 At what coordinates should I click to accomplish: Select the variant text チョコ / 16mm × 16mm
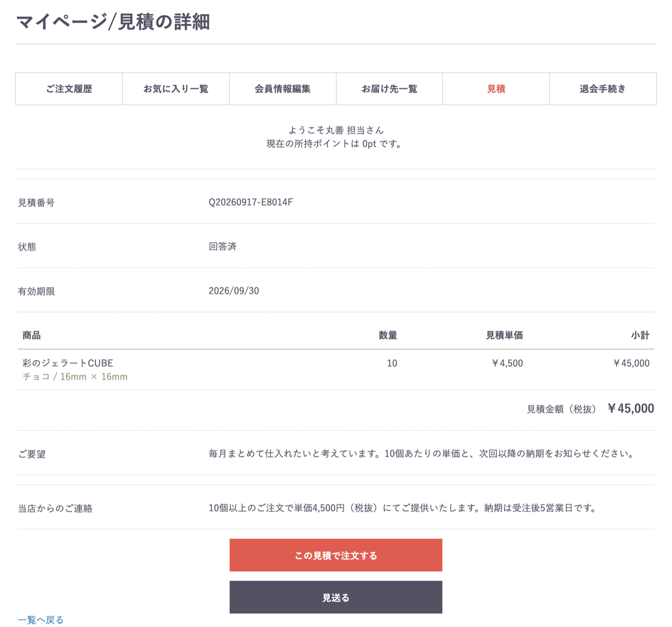click(75, 377)
